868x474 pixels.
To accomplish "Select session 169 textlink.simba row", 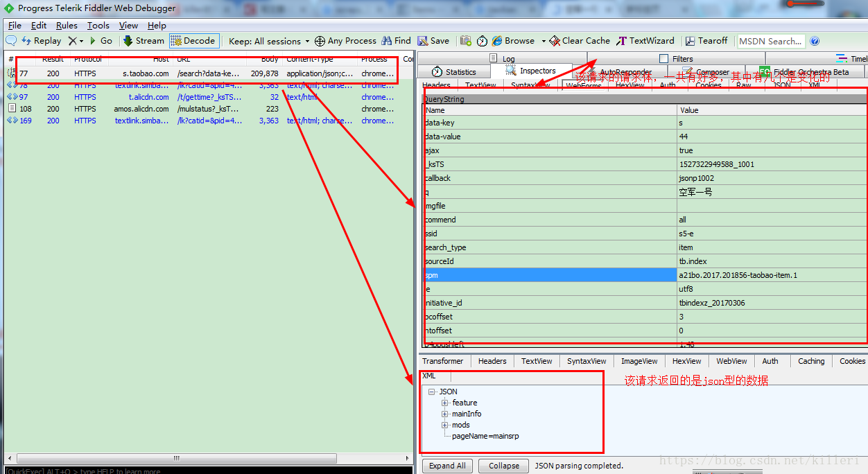I will (x=208, y=121).
